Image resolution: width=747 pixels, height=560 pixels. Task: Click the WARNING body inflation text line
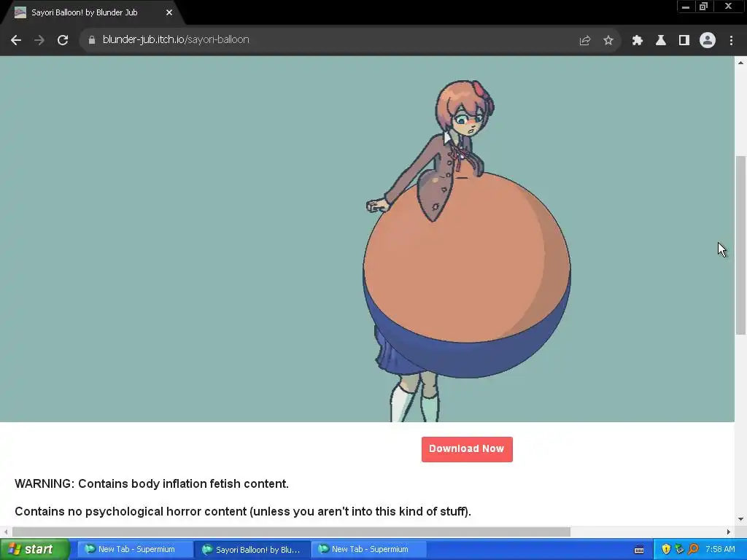152,484
